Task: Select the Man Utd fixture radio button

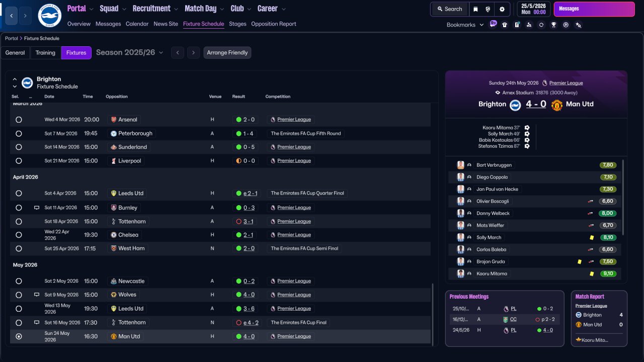Action: pos(19,336)
